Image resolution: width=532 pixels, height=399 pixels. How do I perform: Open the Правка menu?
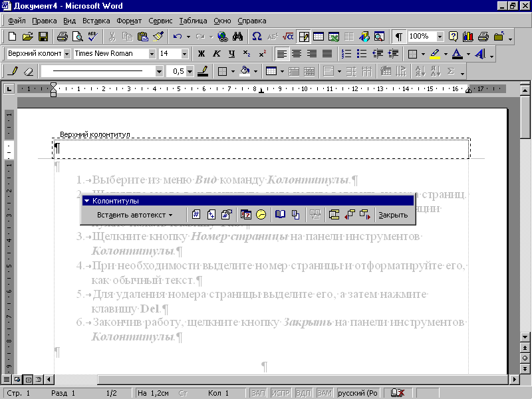click(44, 21)
